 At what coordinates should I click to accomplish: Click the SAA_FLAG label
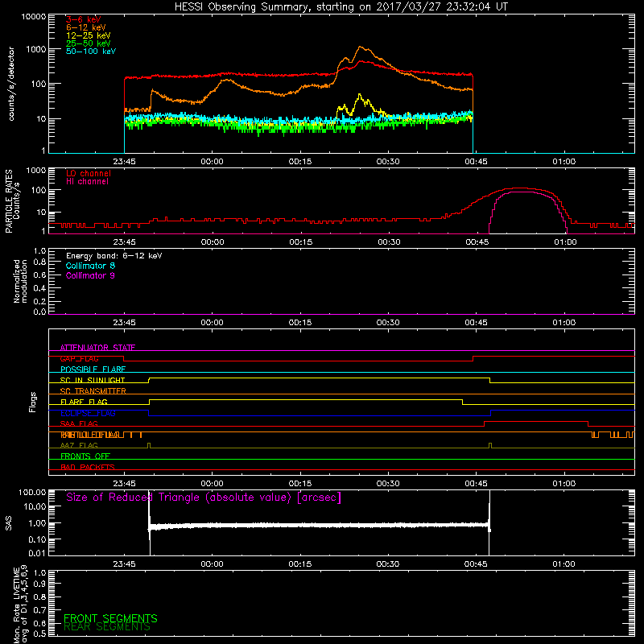point(79,423)
